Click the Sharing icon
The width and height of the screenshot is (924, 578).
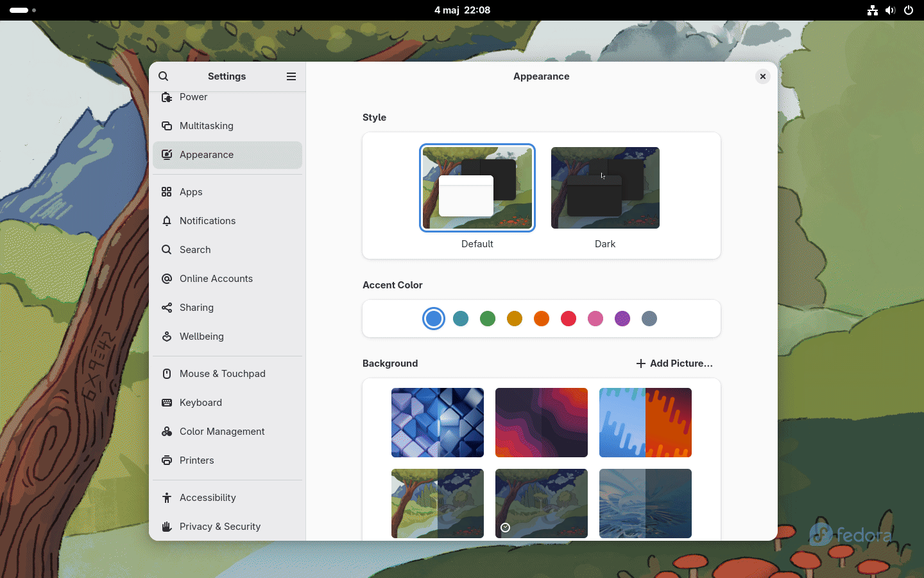[x=167, y=308]
